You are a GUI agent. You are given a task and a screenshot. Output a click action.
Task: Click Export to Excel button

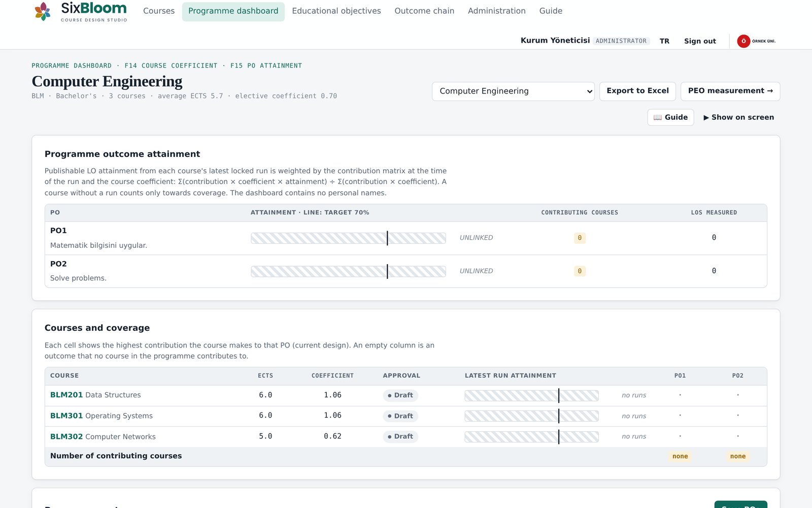(637, 91)
